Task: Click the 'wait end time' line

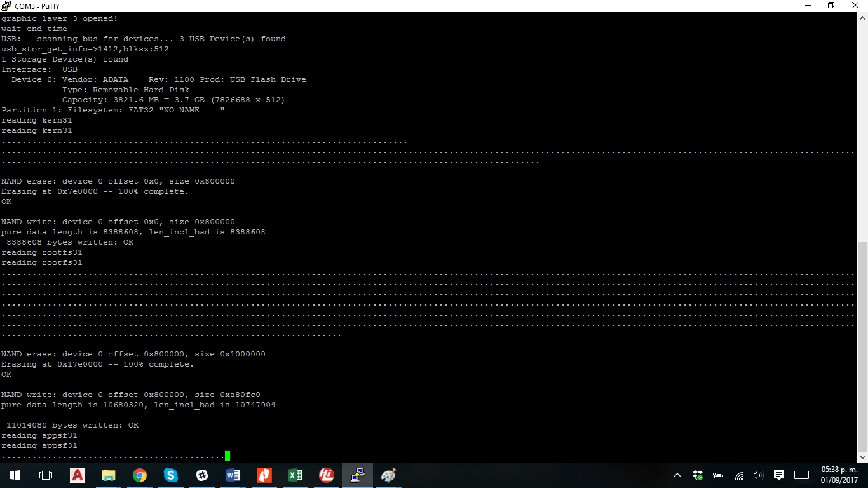Action: point(34,29)
